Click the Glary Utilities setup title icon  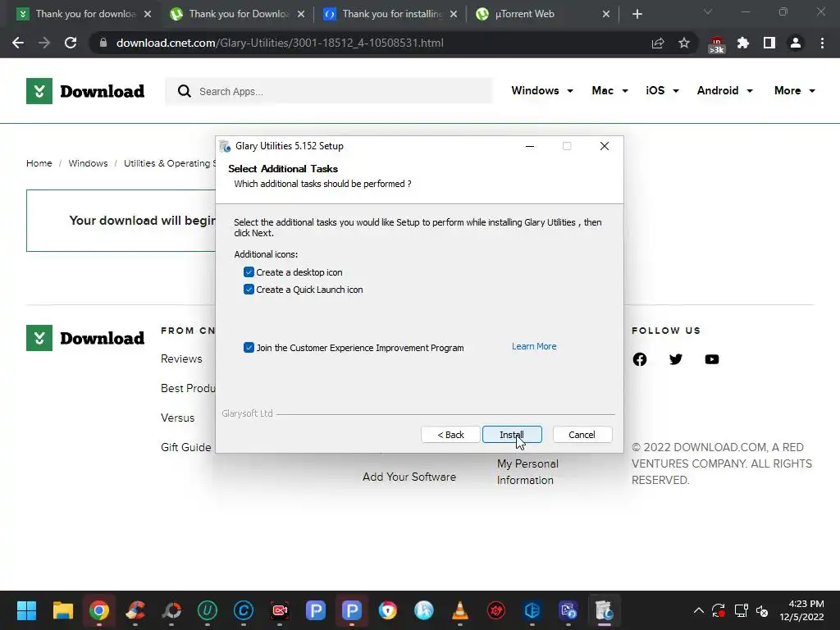coord(226,146)
